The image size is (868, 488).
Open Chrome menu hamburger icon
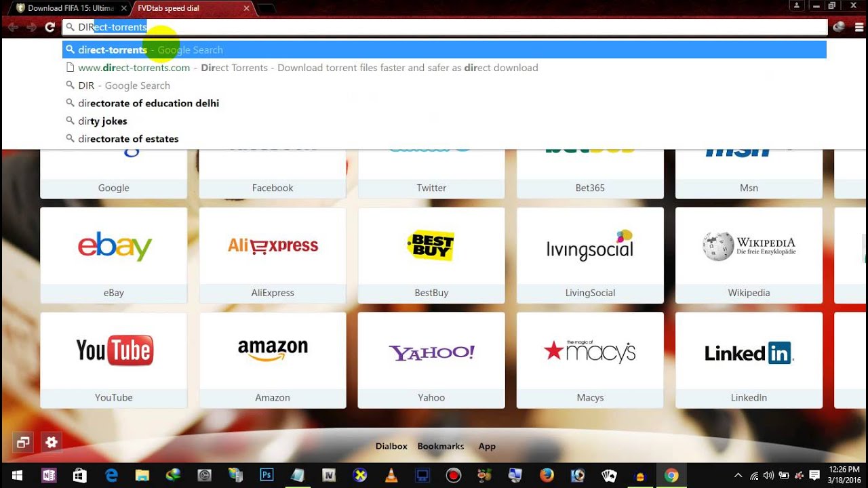point(859,27)
